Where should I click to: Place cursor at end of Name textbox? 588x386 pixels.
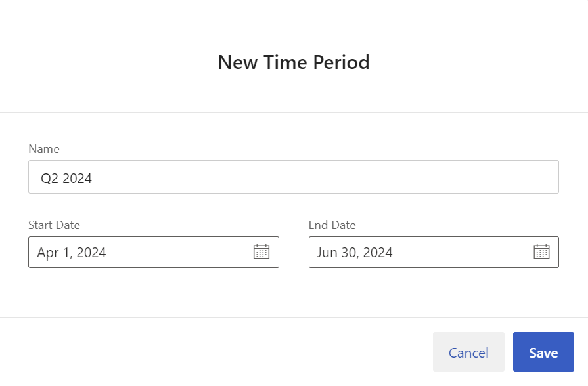point(323,177)
